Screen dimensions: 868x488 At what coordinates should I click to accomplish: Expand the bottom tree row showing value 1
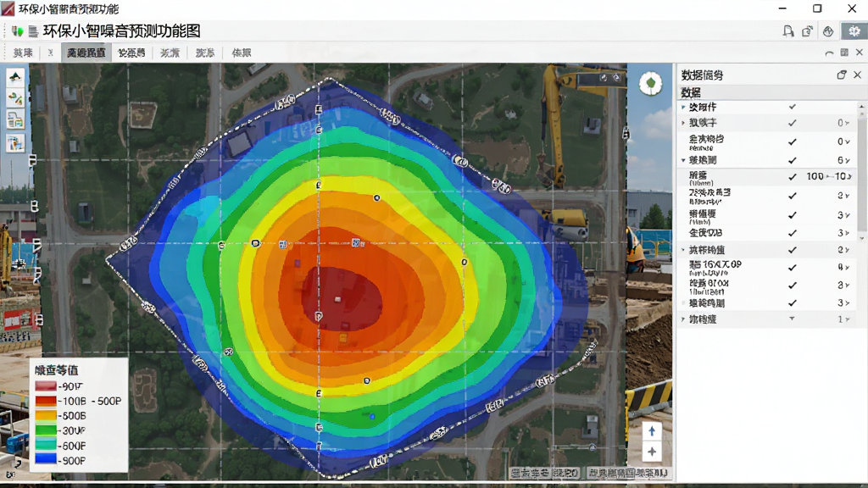pyautogui.click(x=683, y=319)
